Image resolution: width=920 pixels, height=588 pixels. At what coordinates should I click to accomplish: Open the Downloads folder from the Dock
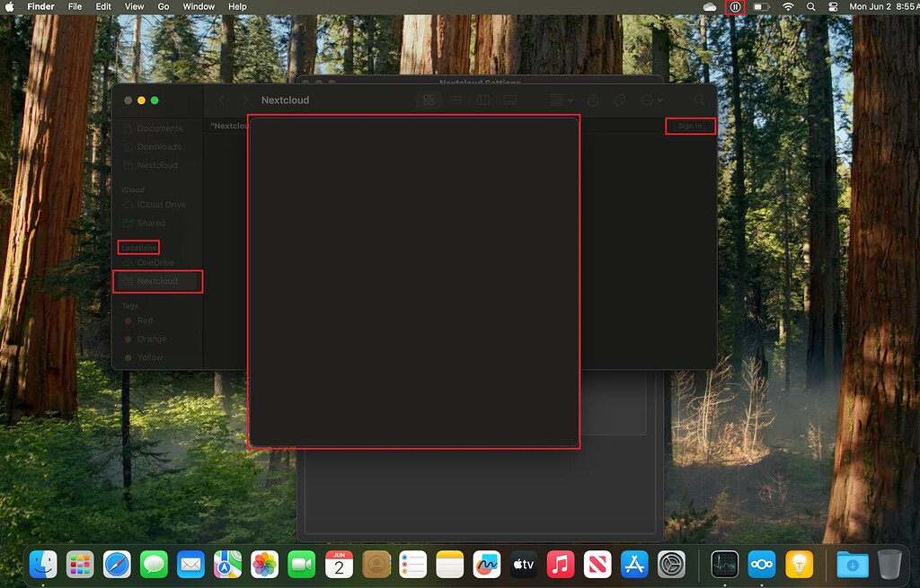pyautogui.click(x=852, y=565)
